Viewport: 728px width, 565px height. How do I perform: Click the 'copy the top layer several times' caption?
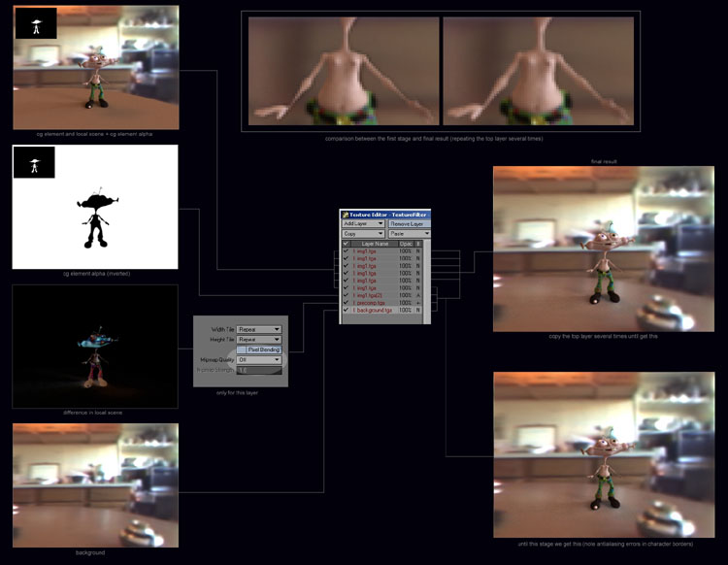coord(603,336)
